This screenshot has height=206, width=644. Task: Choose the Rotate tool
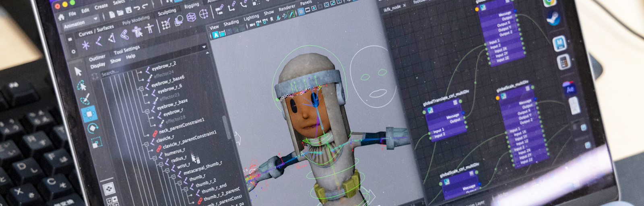[x=93, y=129]
